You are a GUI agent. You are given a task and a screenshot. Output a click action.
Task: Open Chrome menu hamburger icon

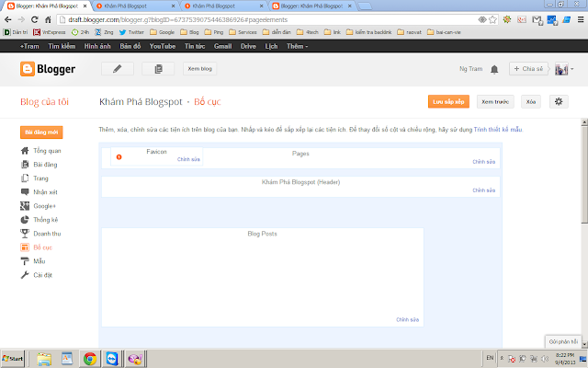pyautogui.click(x=581, y=19)
